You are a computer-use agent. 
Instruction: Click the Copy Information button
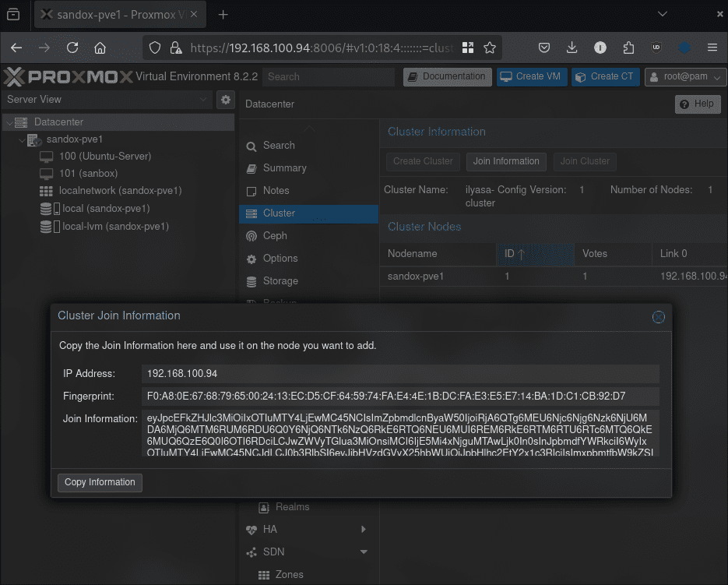click(x=100, y=482)
